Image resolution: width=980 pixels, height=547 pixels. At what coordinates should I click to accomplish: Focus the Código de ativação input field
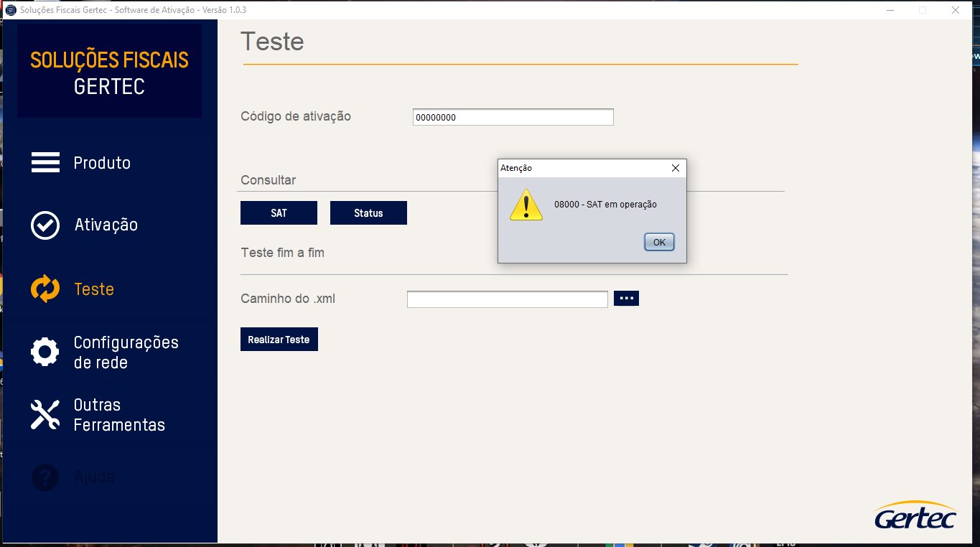click(x=513, y=117)
